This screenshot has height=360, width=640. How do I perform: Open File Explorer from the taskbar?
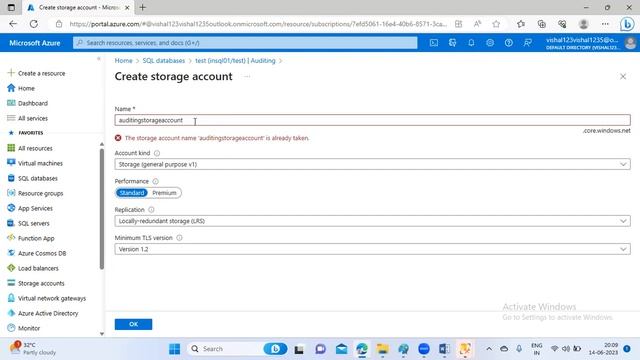pyautogui.click(x=382, y=349)
